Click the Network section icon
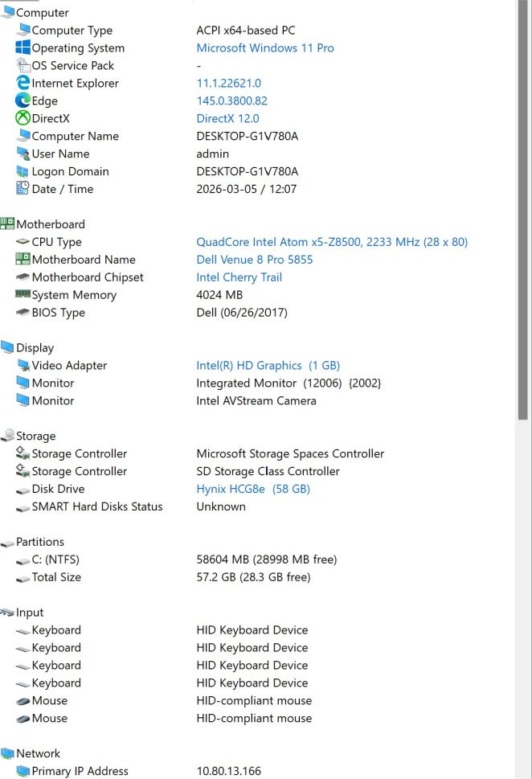Image resolution: width=532 pixels, height=779 pixels. click(7, 753)
